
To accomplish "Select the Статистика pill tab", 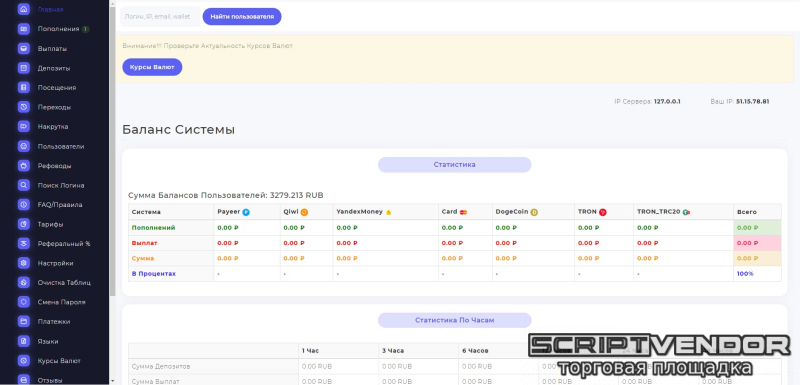I will (455, 165).
